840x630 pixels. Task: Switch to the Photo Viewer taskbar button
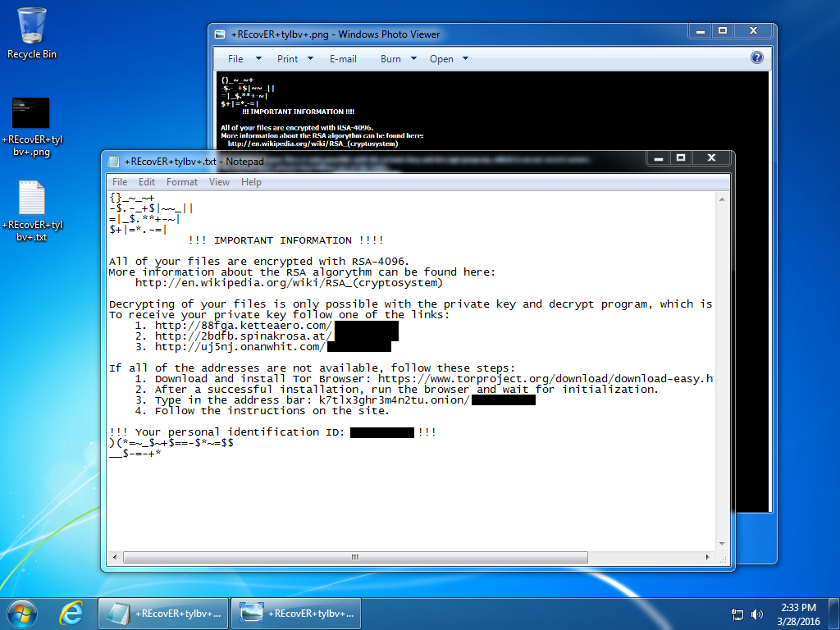pyautogui.click(x=295, y=613)
